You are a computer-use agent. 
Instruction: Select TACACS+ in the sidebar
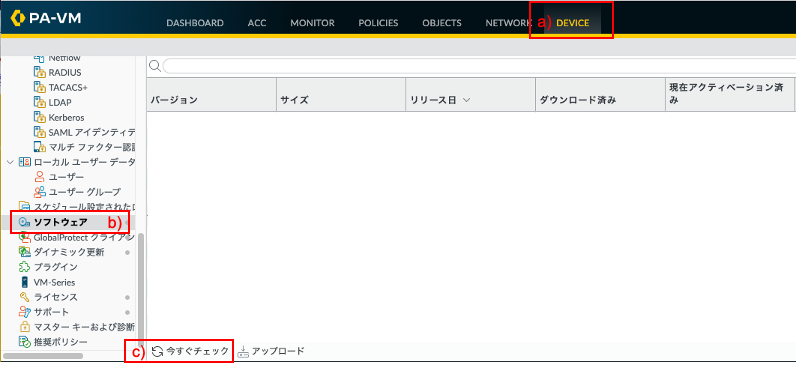68,87
